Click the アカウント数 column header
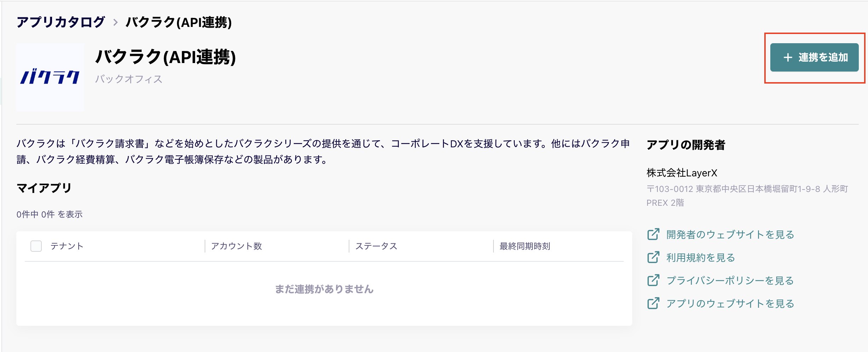 click(x=236, y=246)
